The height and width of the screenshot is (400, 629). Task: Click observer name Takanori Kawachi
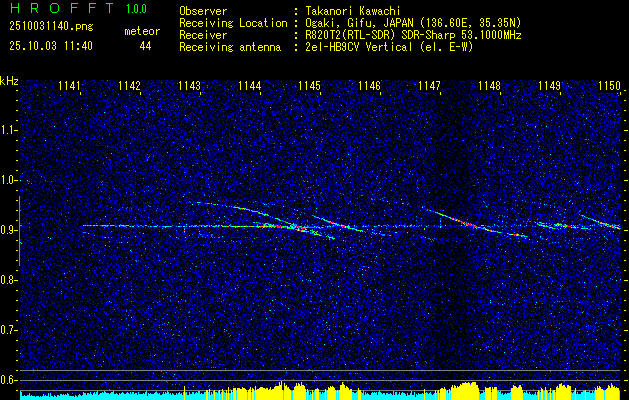tap(351, 11)
